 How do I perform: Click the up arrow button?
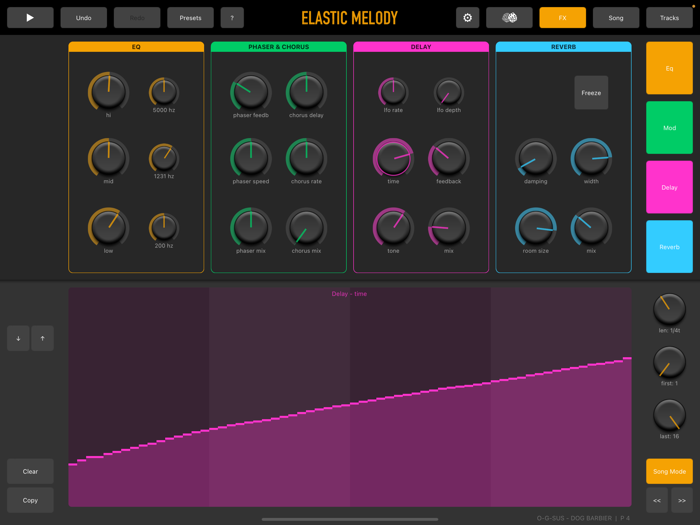tap(42, 338)
